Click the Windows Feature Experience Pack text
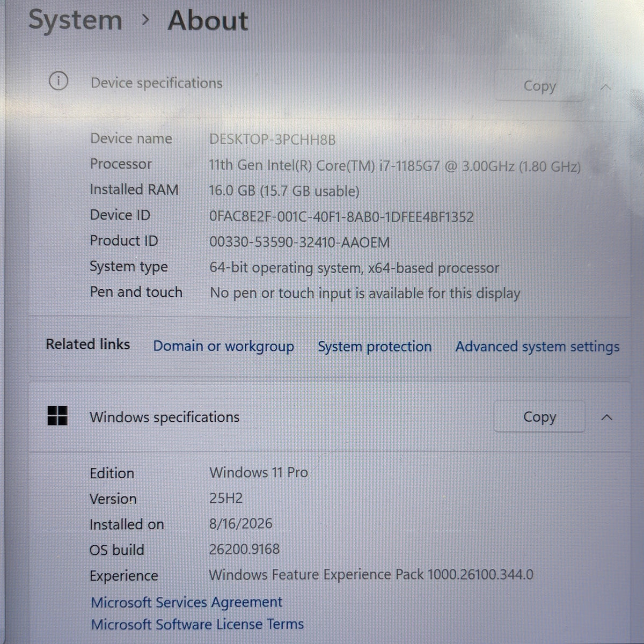This screenshot has height=644, width=644. [371, 575]
